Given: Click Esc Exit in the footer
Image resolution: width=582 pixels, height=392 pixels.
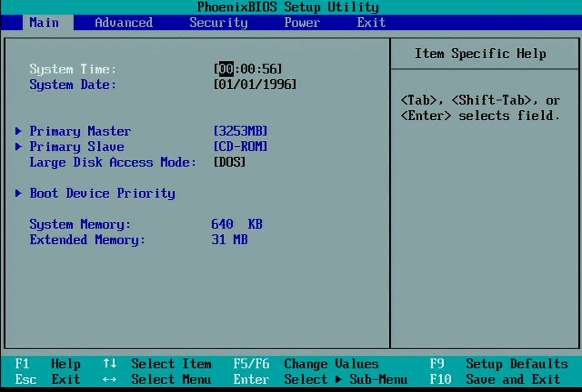Looking at the screenshot, I should [x=48, y=379].
